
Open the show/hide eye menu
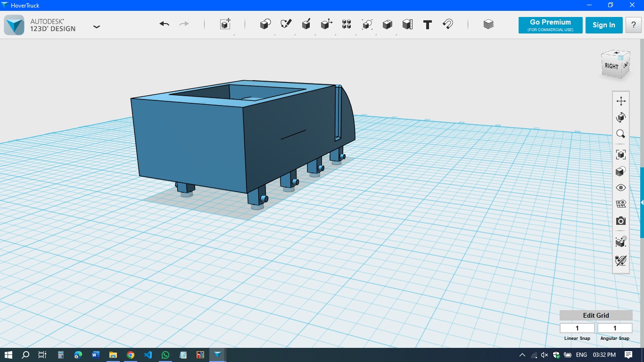pos(621,188)
